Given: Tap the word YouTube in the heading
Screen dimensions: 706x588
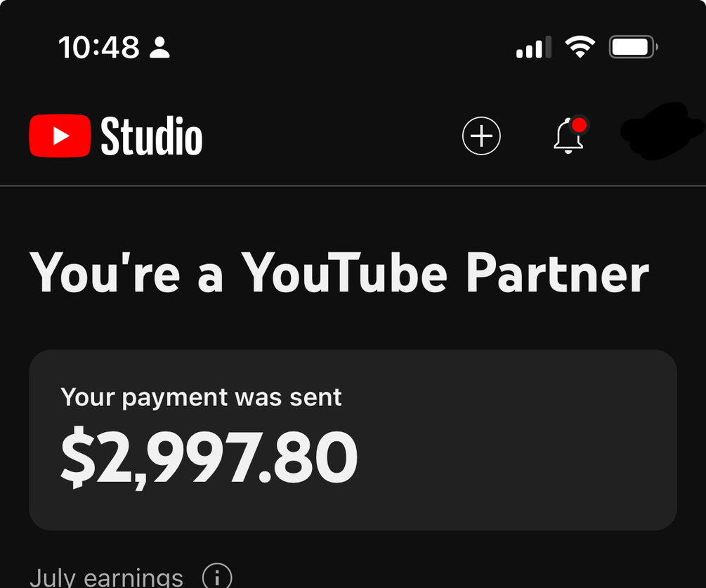Looking at the screenshot, I should click(x=344, y=273).
